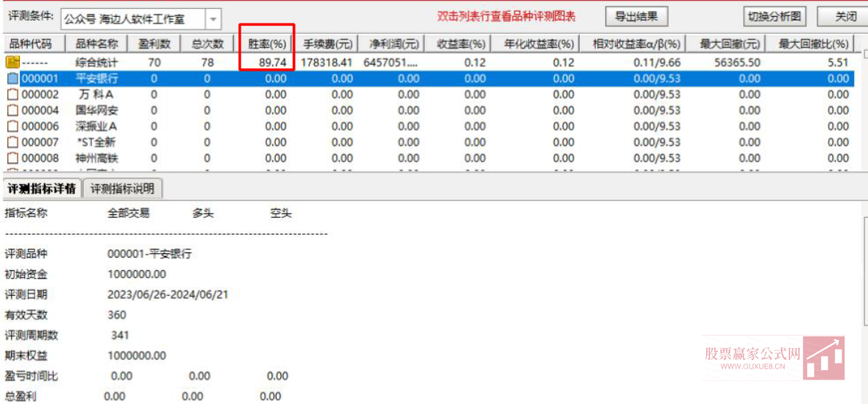Image resolution: width=868 pixels, height=404 pixels.
Task: Sort by 相对收益率α/β(%) column header
Action: (x=633, y=43)
